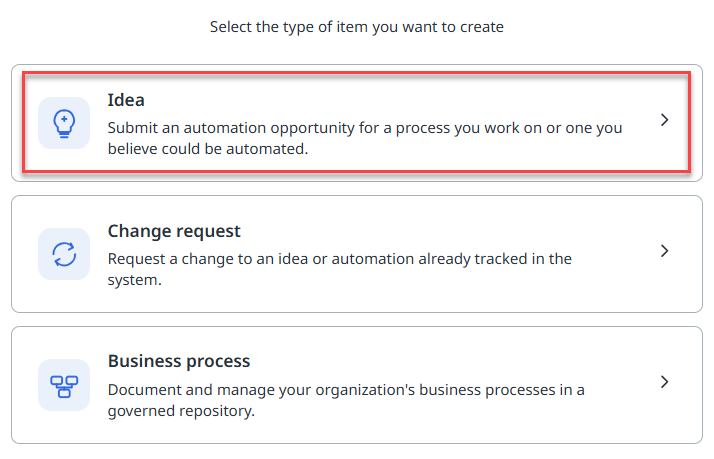Choose the Business process item type card
Screen dimensions: 714x459
pyautogui.click(x=357, y=385)
